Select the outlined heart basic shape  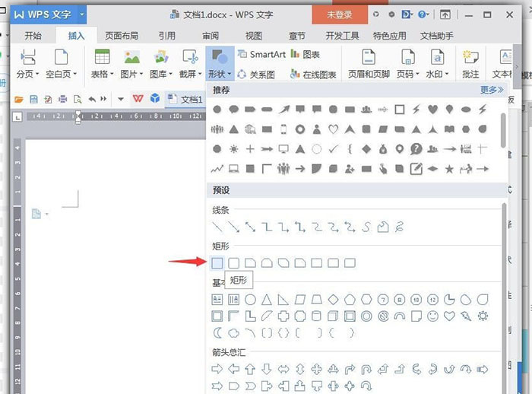tap(449, 316)
